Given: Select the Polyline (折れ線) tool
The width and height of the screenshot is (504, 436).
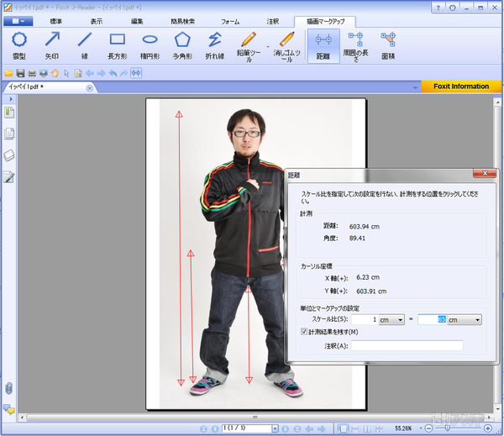Looking at the screenshot, I should coord(215,45).
